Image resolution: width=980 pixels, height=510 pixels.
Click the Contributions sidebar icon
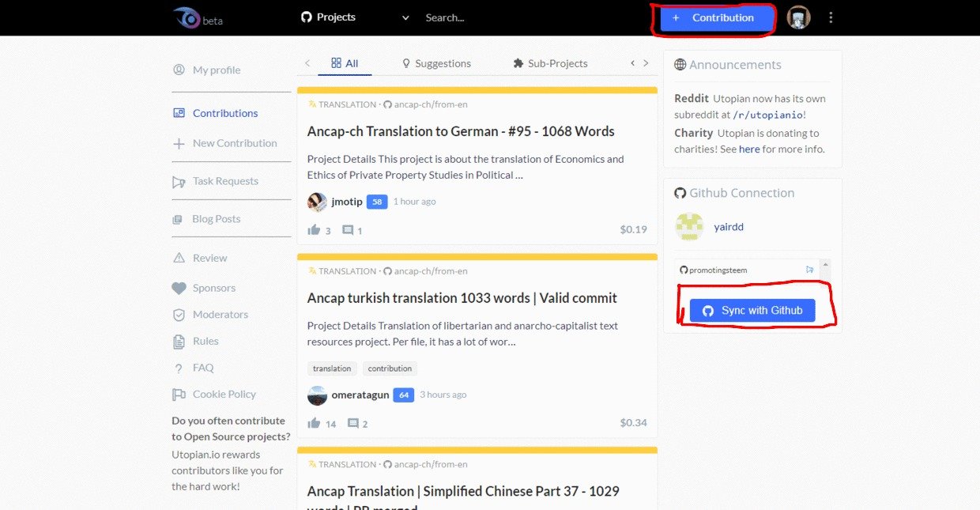179,113
